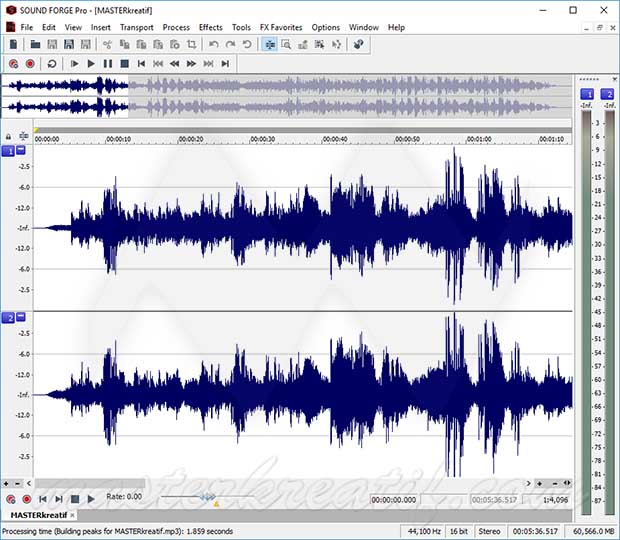Click the Trim/Crop toolbar icon
The image size is (620, 540).
coord(192,44)
